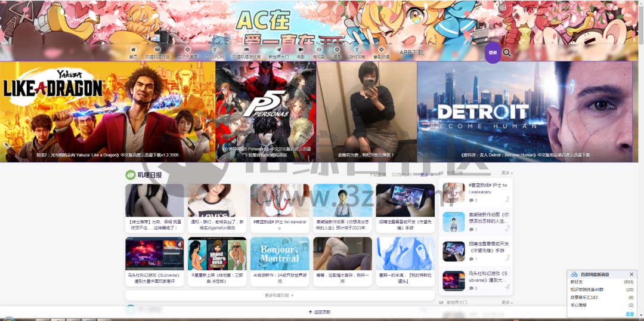The image size is (644, 321).
Task: Open the Persona 5 banner
Action: click(x=266, y=112)
